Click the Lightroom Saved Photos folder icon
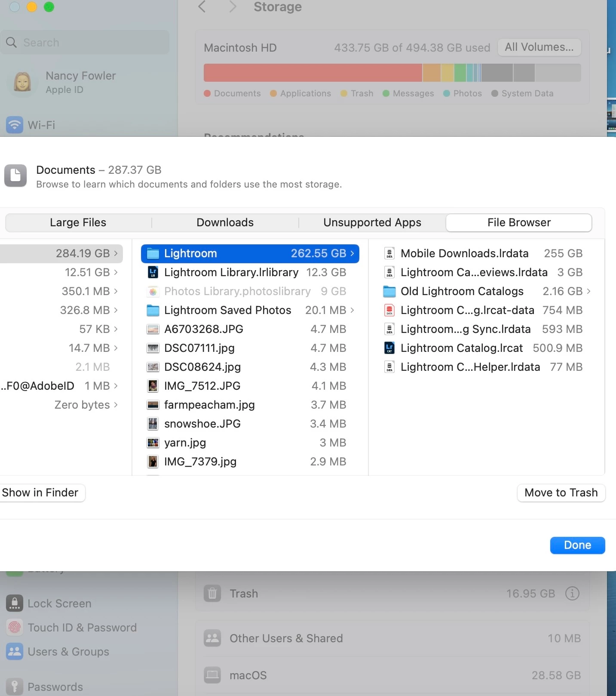The width and height of the screenshot is (616, 696). coord(153,310)
